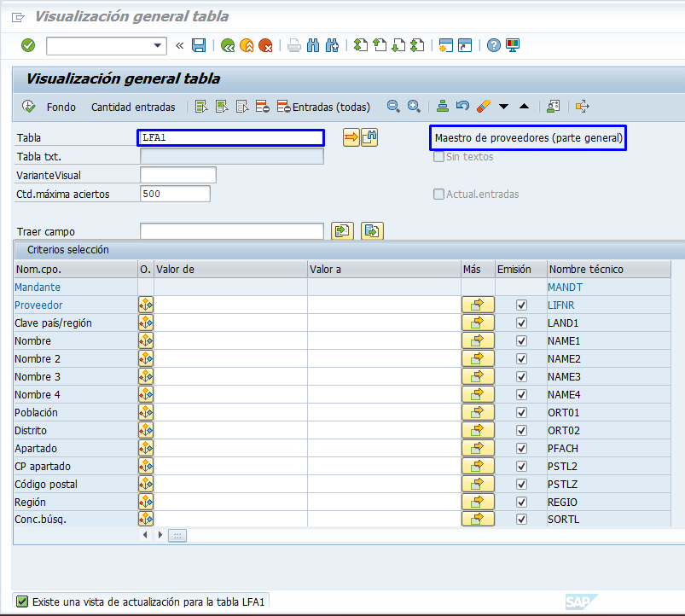The width and height of the screenshot is (685, 616).
Task: Toggle Emisión checkbox for NAME1 row
Action: point(521,341)
